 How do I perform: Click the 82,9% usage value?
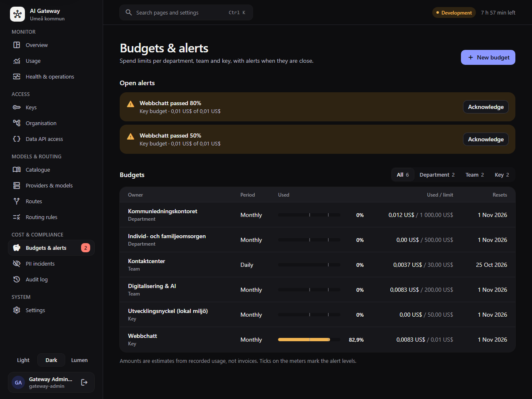pyautogui.click(x=356, y=340)
